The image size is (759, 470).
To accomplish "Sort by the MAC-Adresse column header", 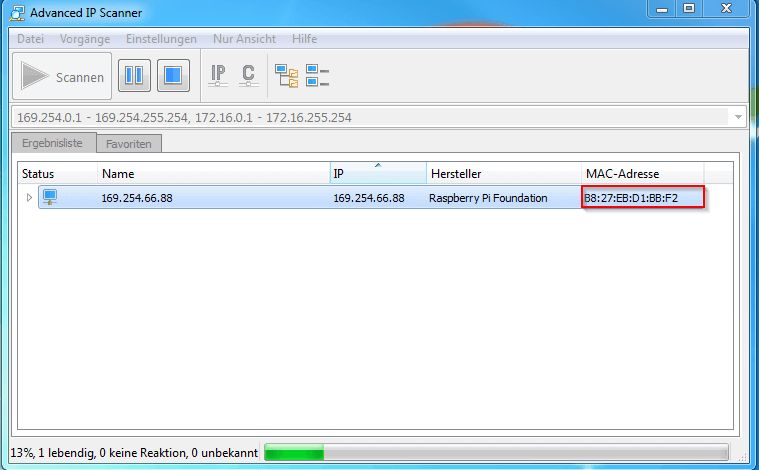I will click(x=642, y=173).
